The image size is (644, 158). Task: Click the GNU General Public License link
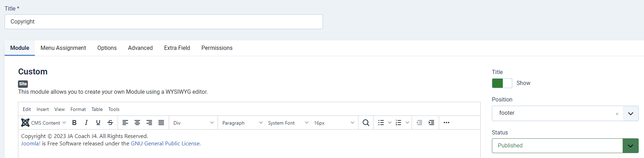[x=165, y=143]
